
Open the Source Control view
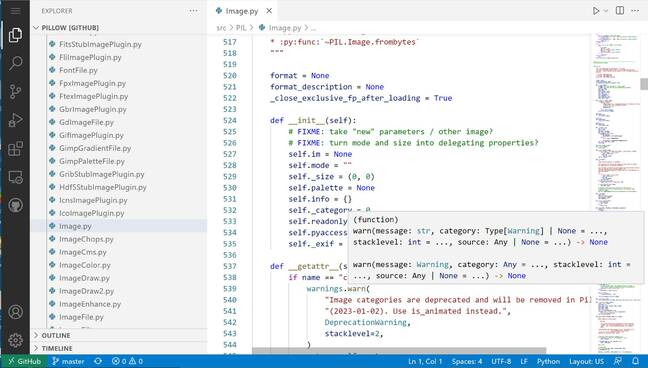pos(15,91)
